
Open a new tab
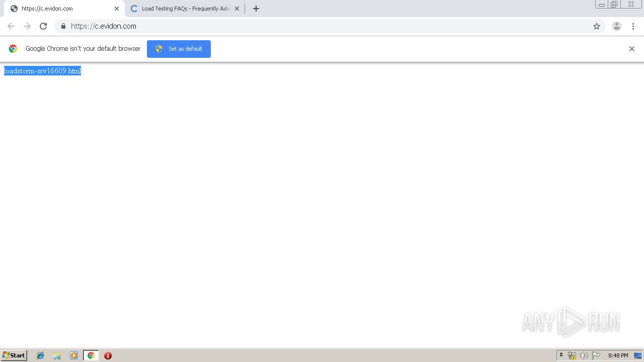tap(256, 9)
